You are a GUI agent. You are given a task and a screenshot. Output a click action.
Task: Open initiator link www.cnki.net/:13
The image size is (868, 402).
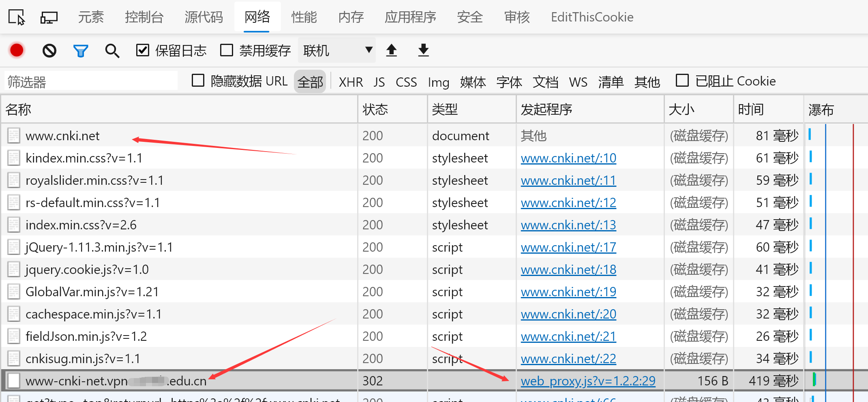point(568,225)
